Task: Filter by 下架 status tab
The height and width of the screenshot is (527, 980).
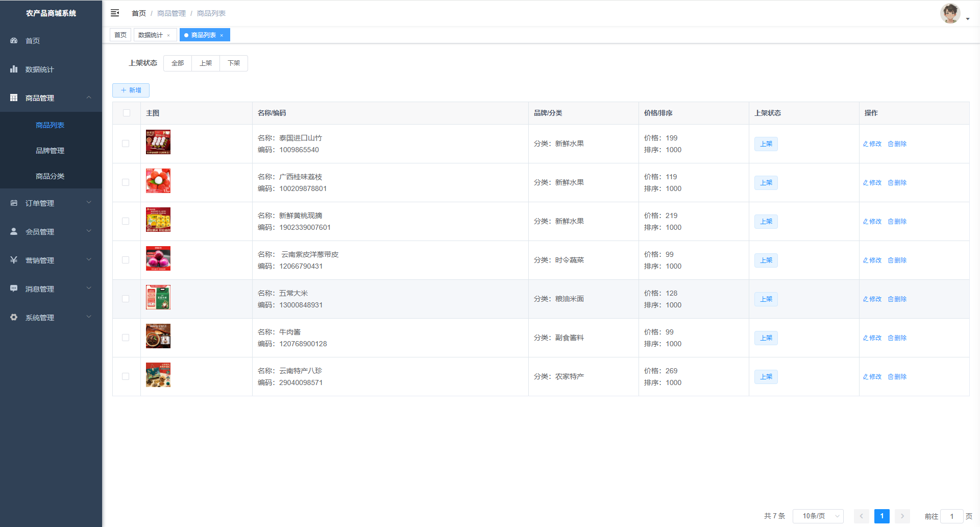Action: [x=234, y=63]
